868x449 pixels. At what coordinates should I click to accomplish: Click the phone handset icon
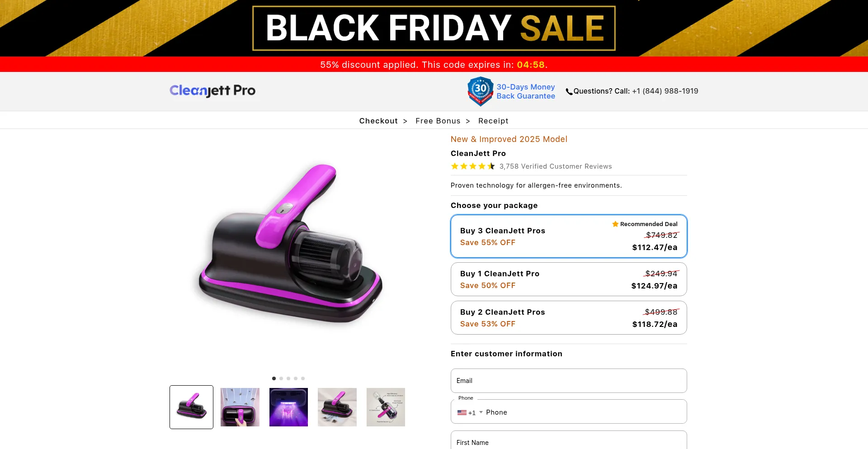pyautogui.click(x=569, y=92)
